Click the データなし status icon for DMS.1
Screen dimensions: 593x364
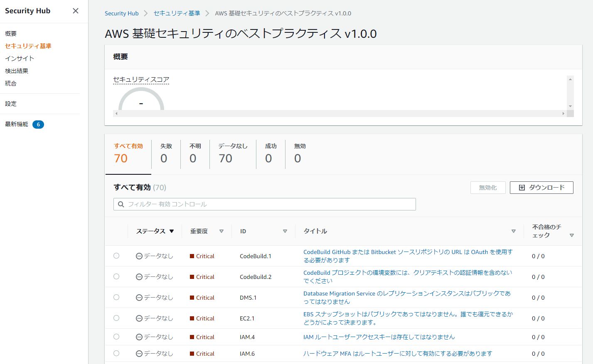pos(139,298)
